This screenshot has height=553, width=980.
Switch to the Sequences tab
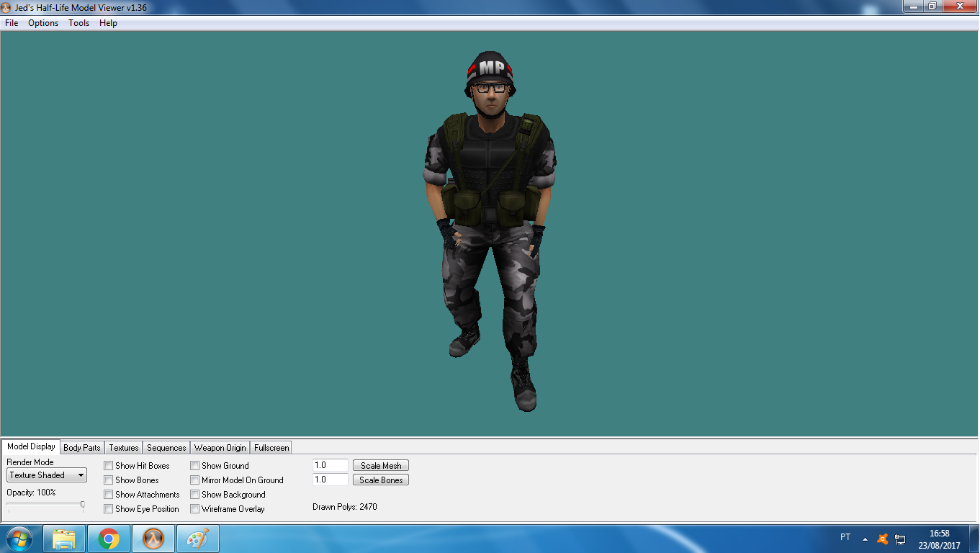coord(166,448)
